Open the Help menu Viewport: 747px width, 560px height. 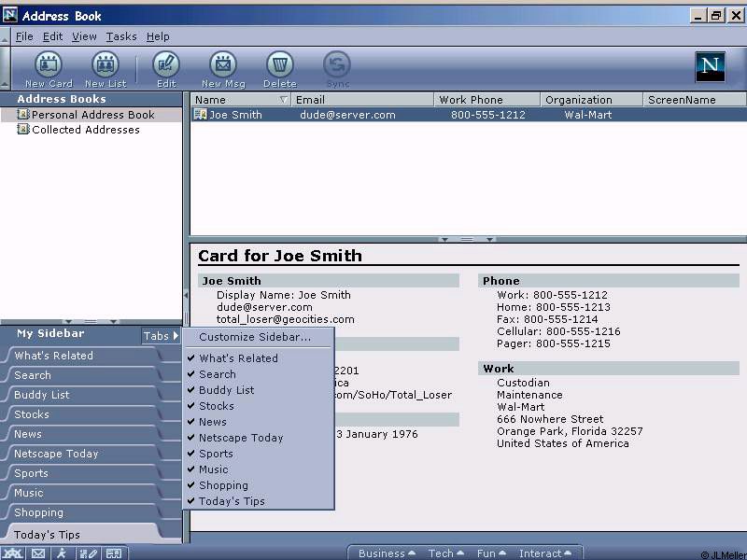point(158,36)
